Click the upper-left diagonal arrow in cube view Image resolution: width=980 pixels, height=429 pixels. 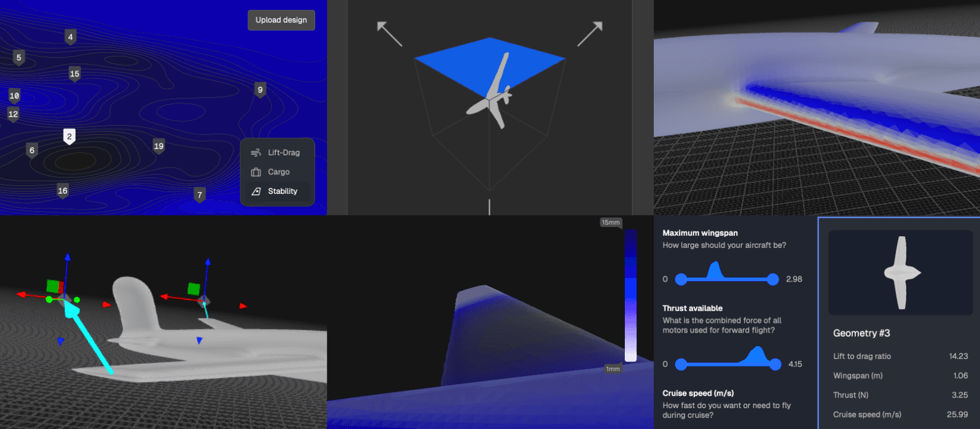click(x=389, y=34)
